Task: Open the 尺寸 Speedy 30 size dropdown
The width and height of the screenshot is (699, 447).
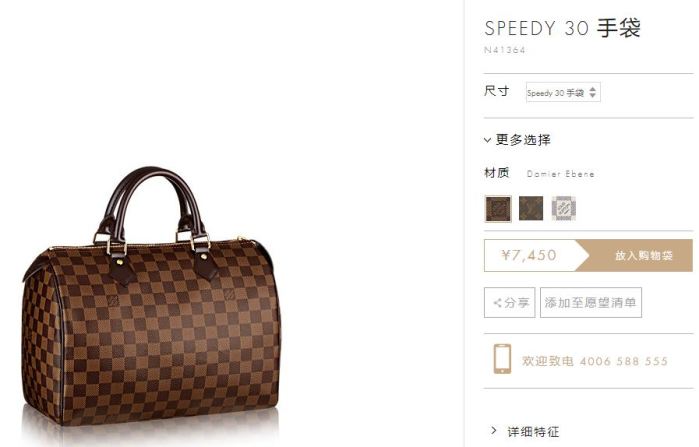Action: click(x=563, y=92)
